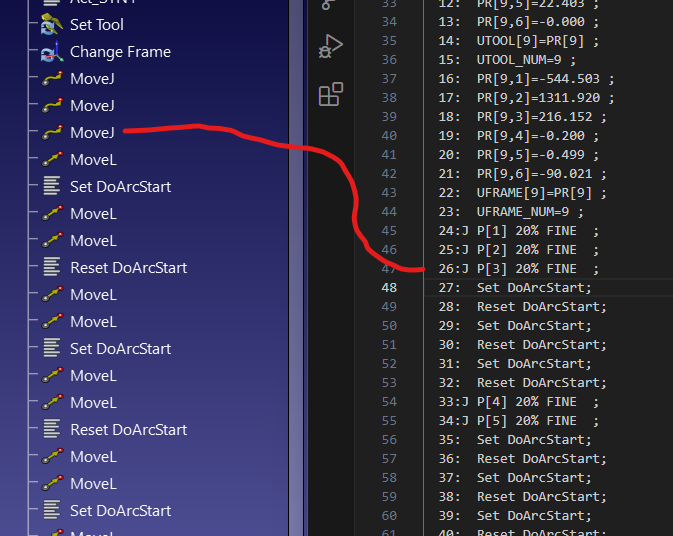Place cursor on the UTOOL_NUM=9 code line
The width and height of the screenshot is (673, 536).
point(518,60)
